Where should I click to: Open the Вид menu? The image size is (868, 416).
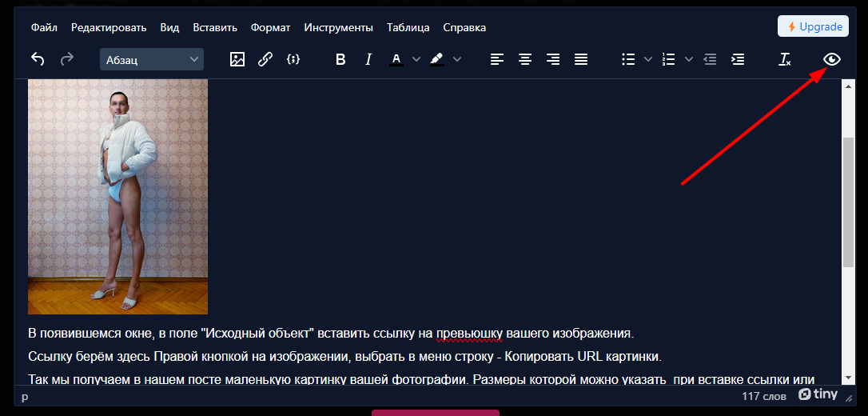click(170, 27)
